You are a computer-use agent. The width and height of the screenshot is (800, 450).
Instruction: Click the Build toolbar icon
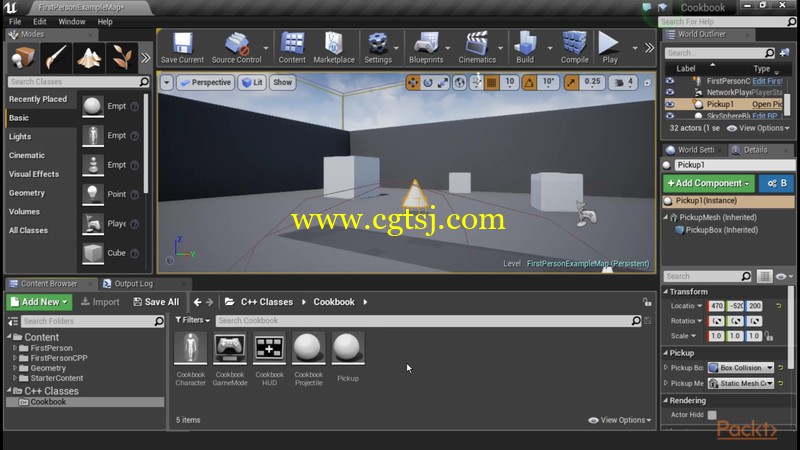[525, 47]
